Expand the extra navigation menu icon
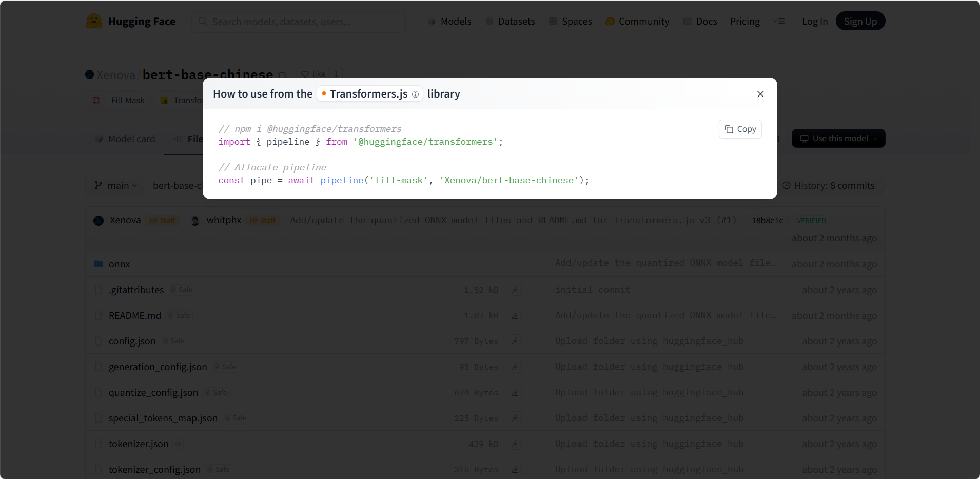The height and width of the screenshot is (479, 980). (779, 22)
